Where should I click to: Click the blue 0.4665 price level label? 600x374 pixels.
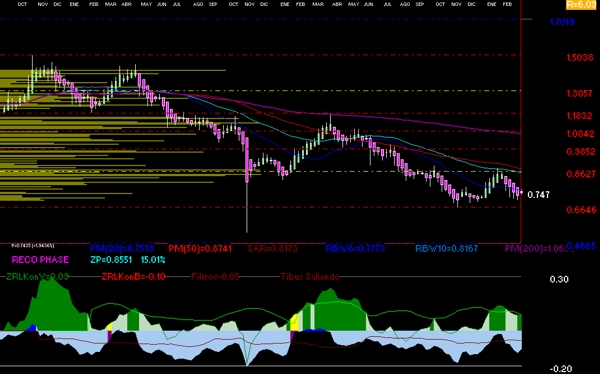coord(581,246)
